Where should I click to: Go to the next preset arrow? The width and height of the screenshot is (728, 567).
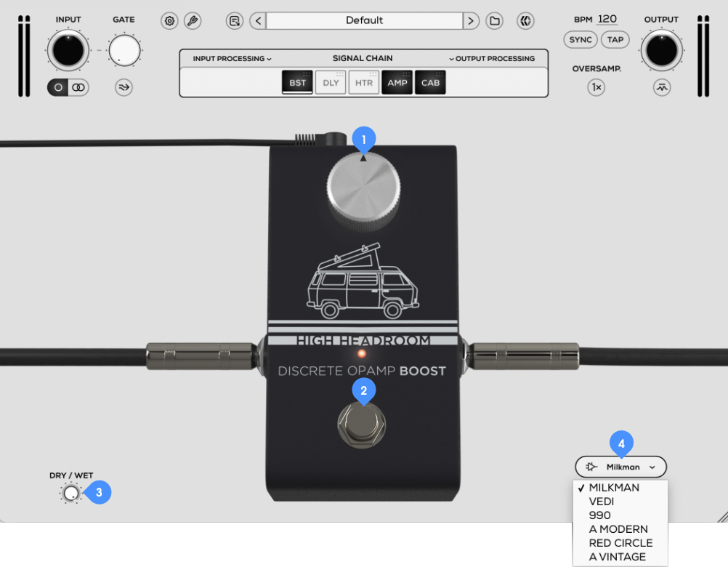(x=472, y=21)
